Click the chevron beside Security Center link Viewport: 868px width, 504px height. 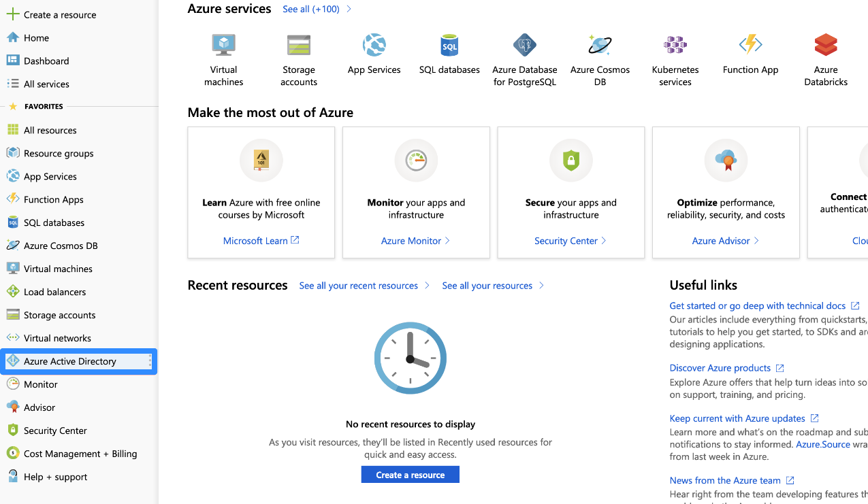click(604, 241)
